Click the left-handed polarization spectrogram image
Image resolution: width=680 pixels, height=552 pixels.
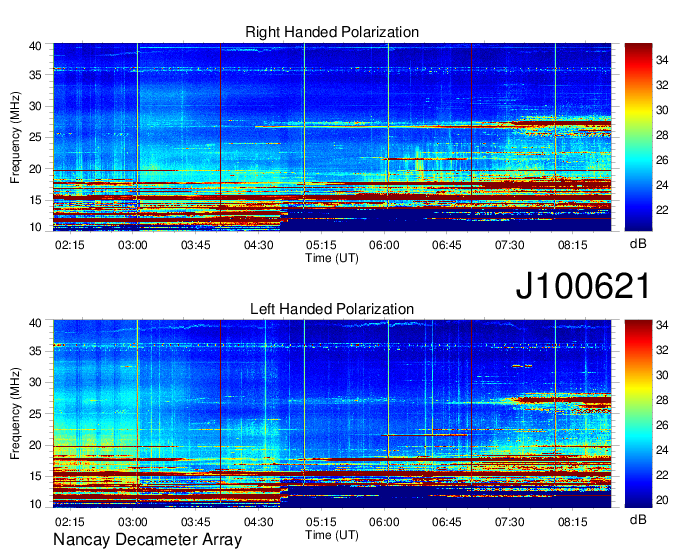[x=332, y=413]
